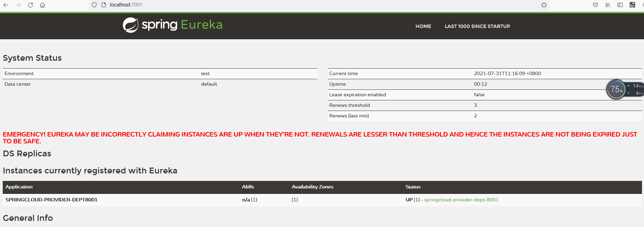The height and width of the screenshot is (227, 644).
Task: Click the Renews threshold label
Action: click(x=349, y=105)
